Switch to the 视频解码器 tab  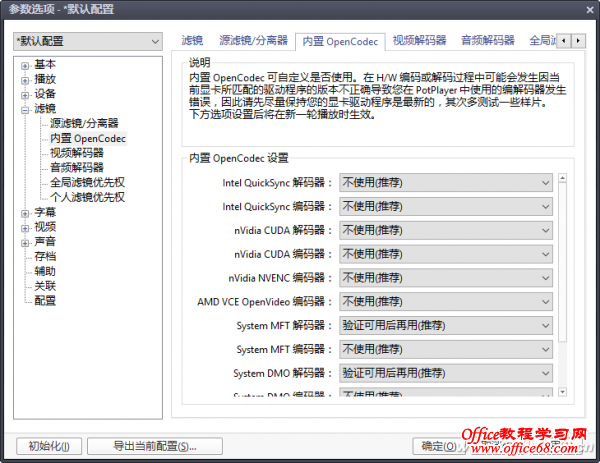tap(419, 41)
